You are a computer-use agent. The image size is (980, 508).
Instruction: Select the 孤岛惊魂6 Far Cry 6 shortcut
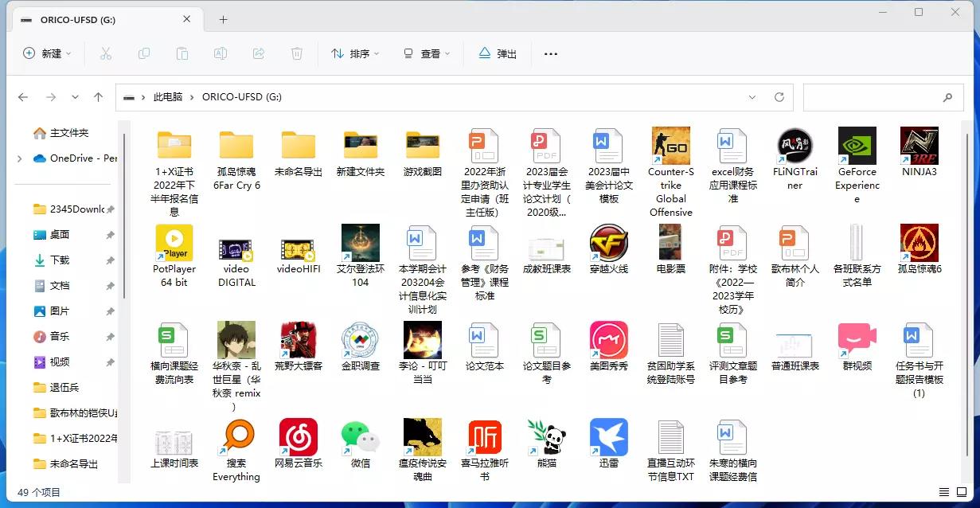(919, 244)
